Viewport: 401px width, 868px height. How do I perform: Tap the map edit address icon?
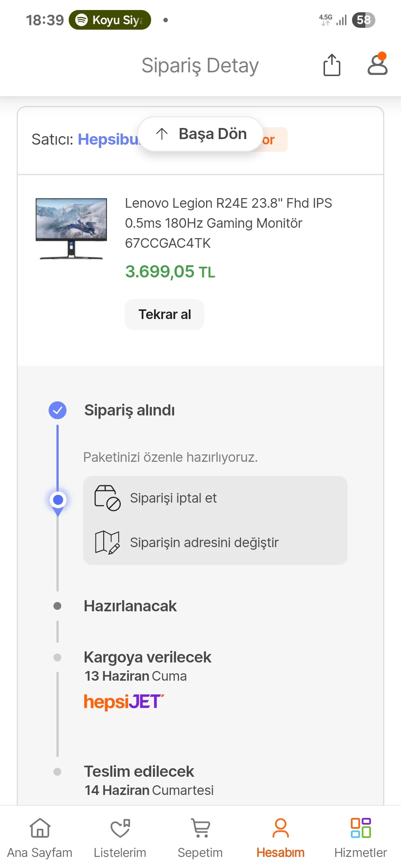pos(107,542)
